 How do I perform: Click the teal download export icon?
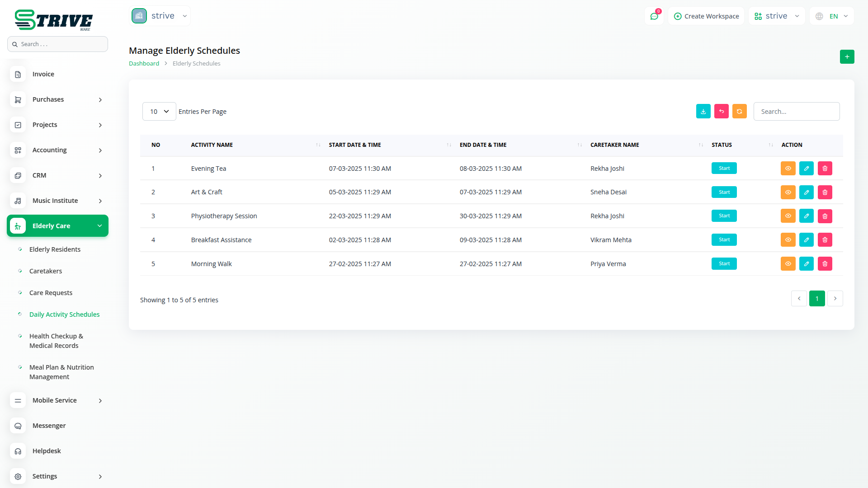[x=703, y=112]
